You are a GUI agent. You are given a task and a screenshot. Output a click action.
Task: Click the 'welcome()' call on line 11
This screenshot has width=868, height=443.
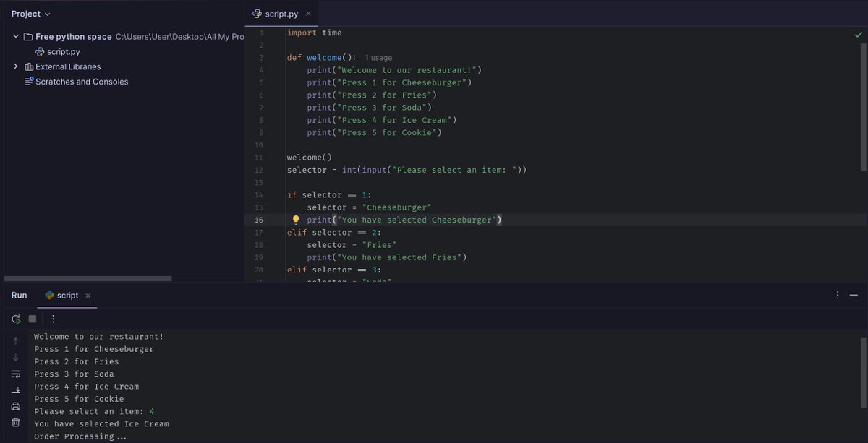310,158
